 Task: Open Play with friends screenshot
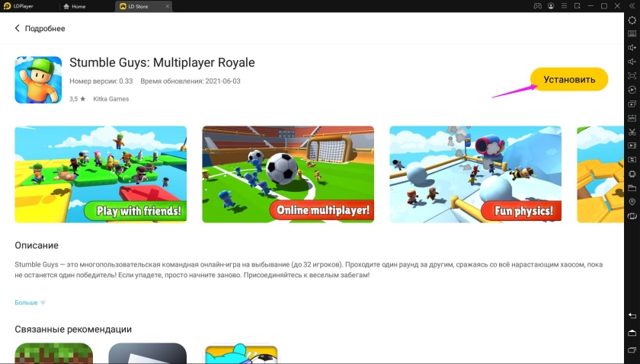(x=101, y=174)
